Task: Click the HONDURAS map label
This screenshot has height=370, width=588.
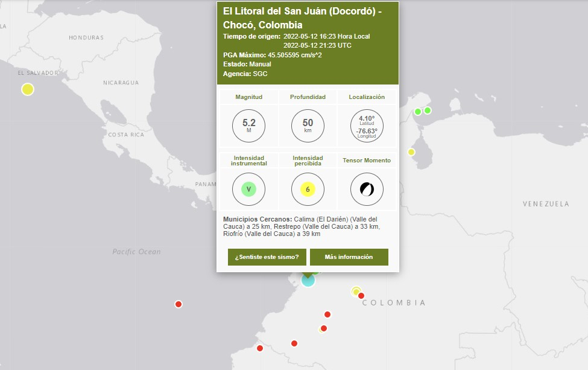Action: (86, 37)
